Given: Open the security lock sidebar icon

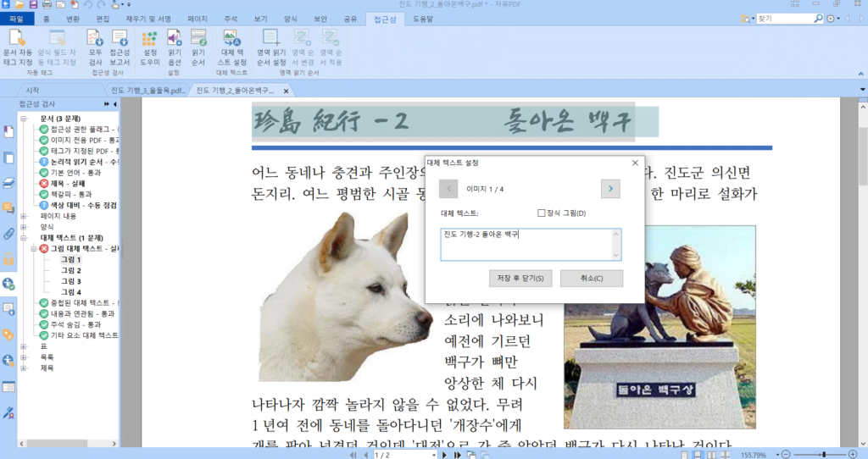Looking at the screenshot, I should (8, 259).
